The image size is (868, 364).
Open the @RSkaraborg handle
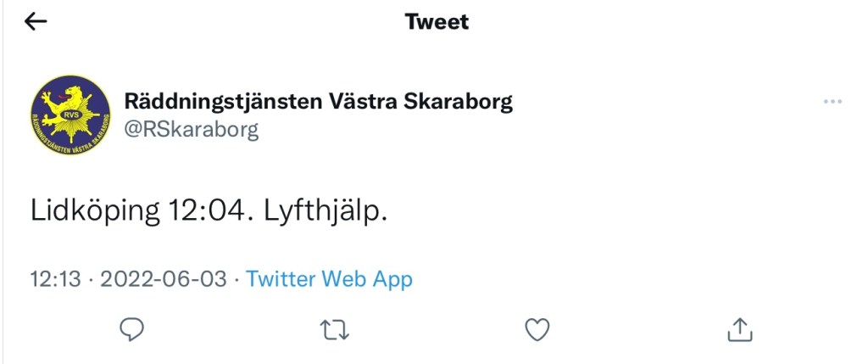[191, 129]
